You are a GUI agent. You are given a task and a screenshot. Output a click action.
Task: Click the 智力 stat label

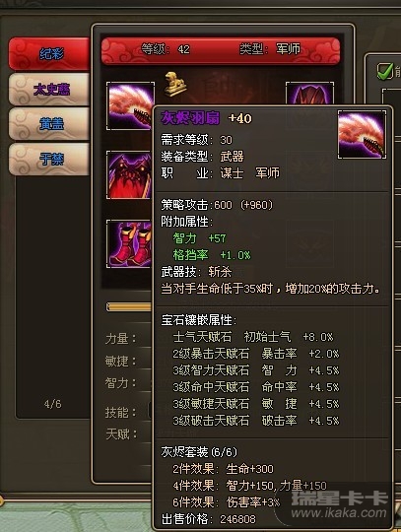(x=121, y=383)
